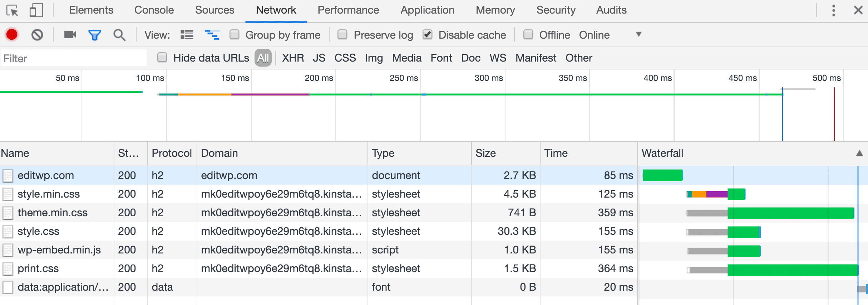Toggle the waterfall overview icon
Viewport: 868px width, 305px height.
click(x=212, y=35)
